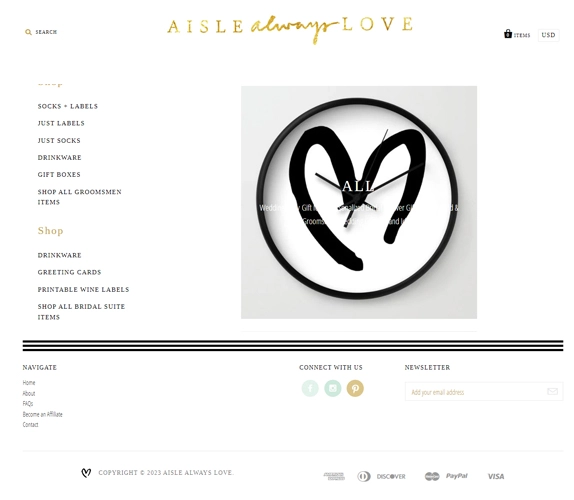
Task: Open Greeting Cards category
Action: [x=69, y=272]
